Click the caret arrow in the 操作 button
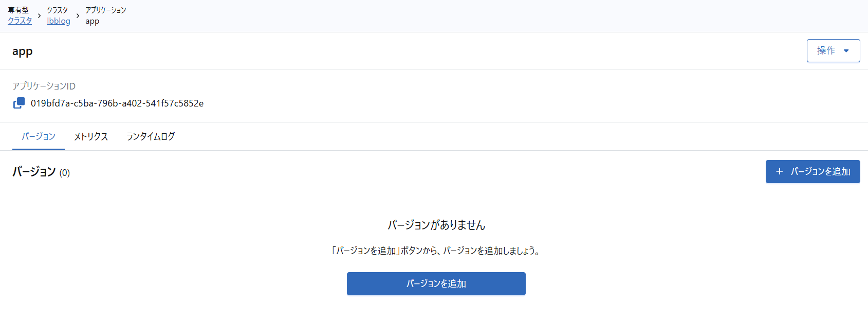This screenshot has height=321, width=868. (846, 51)
